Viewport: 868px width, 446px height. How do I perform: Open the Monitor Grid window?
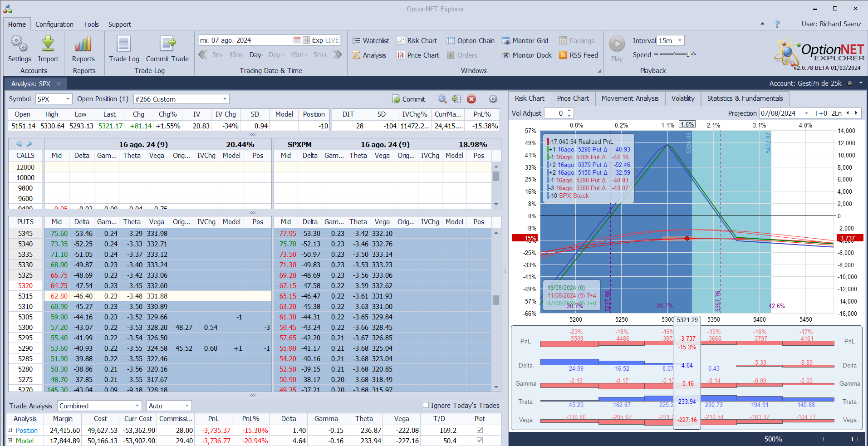click(525, 41)
